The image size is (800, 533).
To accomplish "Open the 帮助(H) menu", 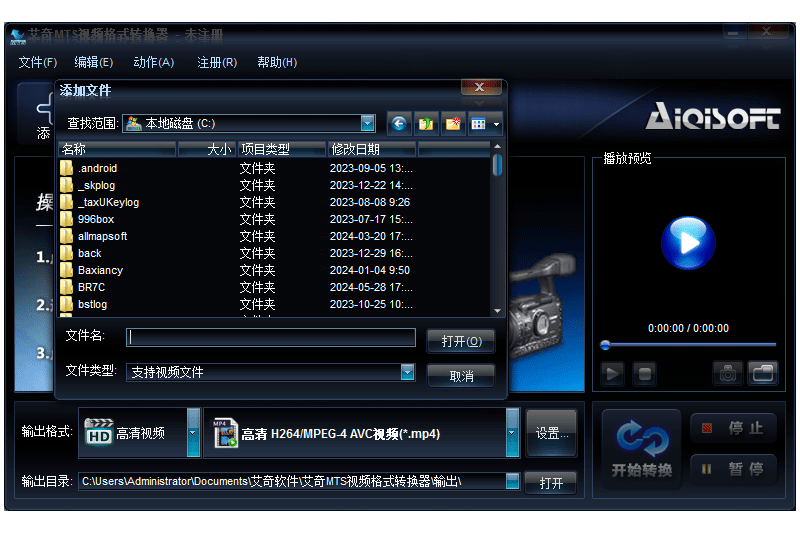I will coord(277,63).
